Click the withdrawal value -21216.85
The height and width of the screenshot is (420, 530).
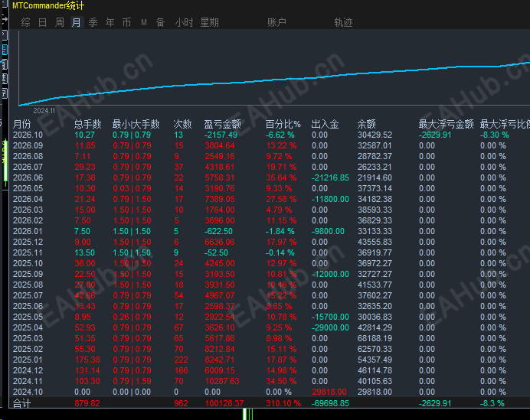click(x=330, y=177)
